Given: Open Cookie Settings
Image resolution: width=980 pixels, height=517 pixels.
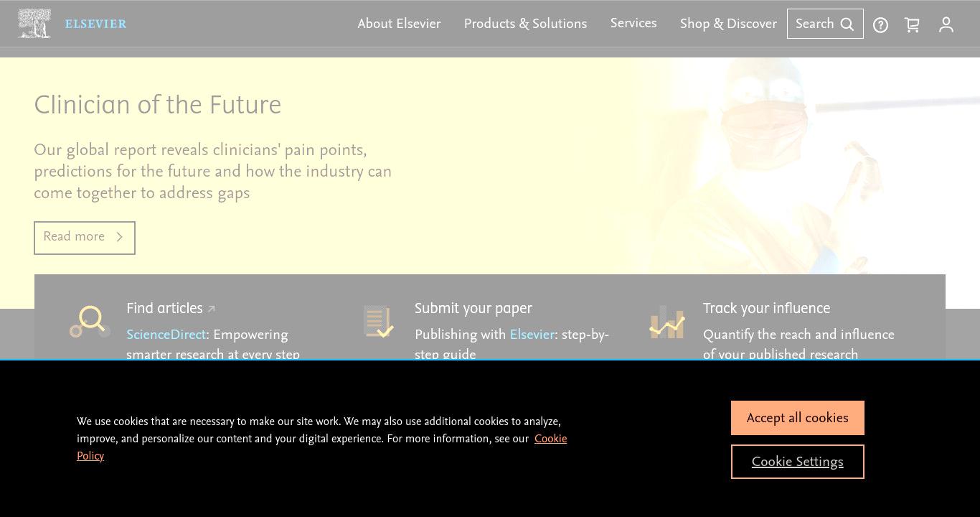Looking at the screenshot, I should [798, 462].
